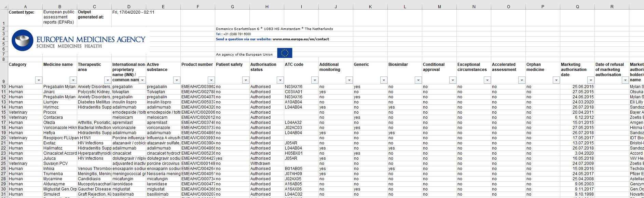The width and height of the screenshot is (644, 198).
Task: Open the Orphan medicine filter dropdown
Action: point(556,80)
